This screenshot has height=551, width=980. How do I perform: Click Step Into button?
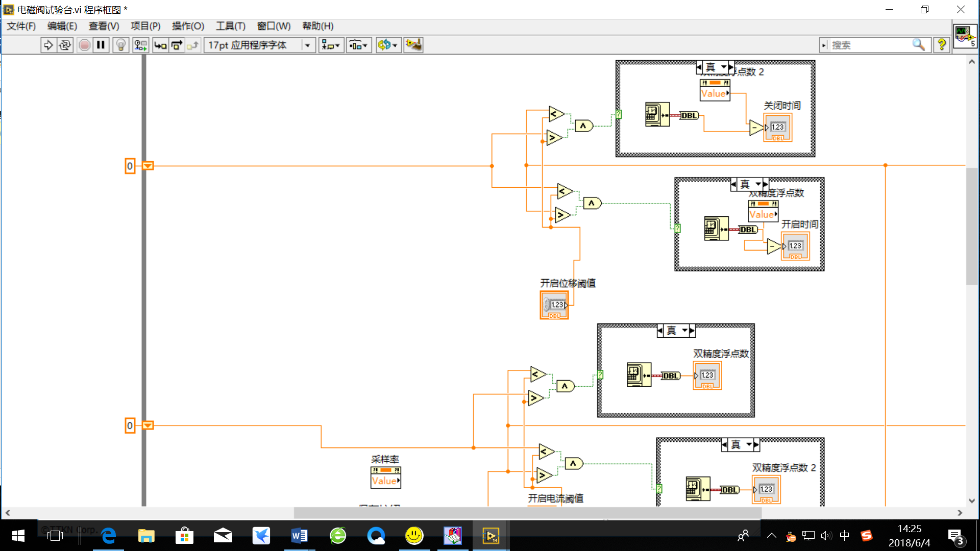tap(160, 45)
